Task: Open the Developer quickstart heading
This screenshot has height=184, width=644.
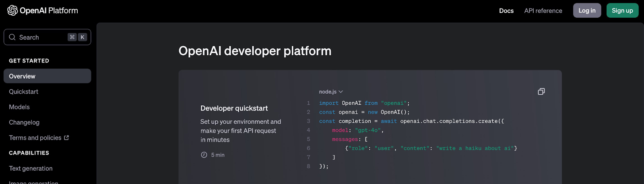Action: pyautogui.click(x=234, y=108)
